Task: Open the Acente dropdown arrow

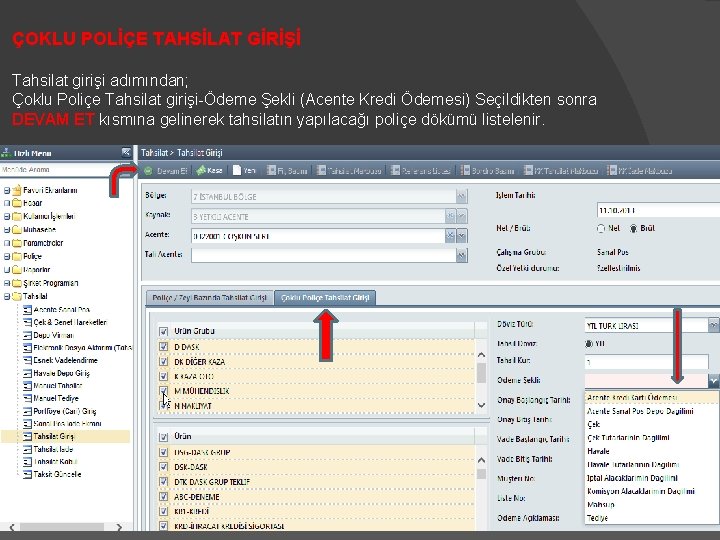Action: pos(461,236)
